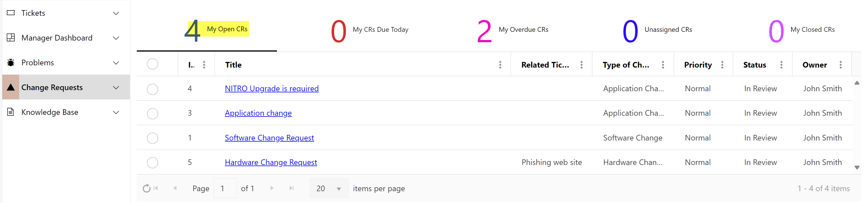This screenshot has height=203, width=868.
Task: Open the Title column options menu
Action: [500, 65]
